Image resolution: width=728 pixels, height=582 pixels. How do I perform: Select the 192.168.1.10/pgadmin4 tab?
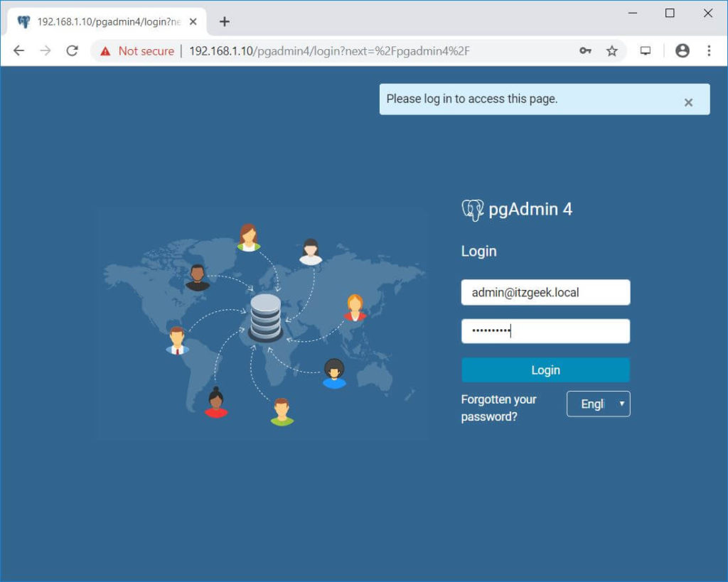pyautogui.click(x=107, y=22)
